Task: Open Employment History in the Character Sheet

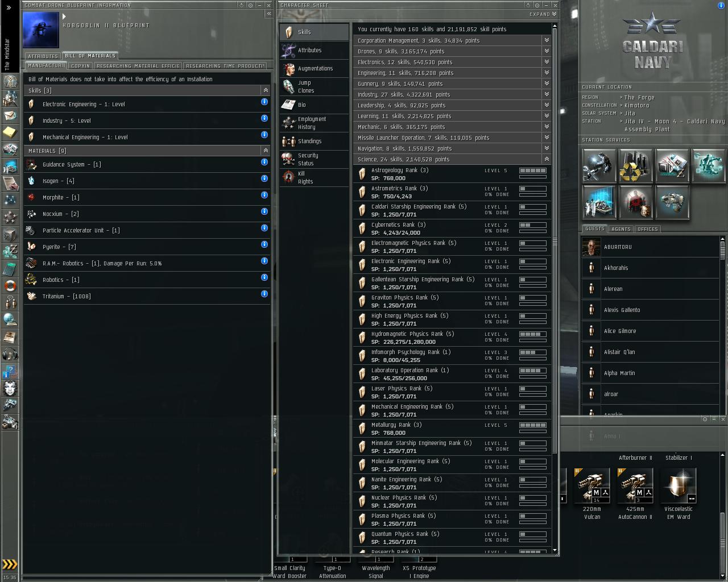Action: pos(315,123)
